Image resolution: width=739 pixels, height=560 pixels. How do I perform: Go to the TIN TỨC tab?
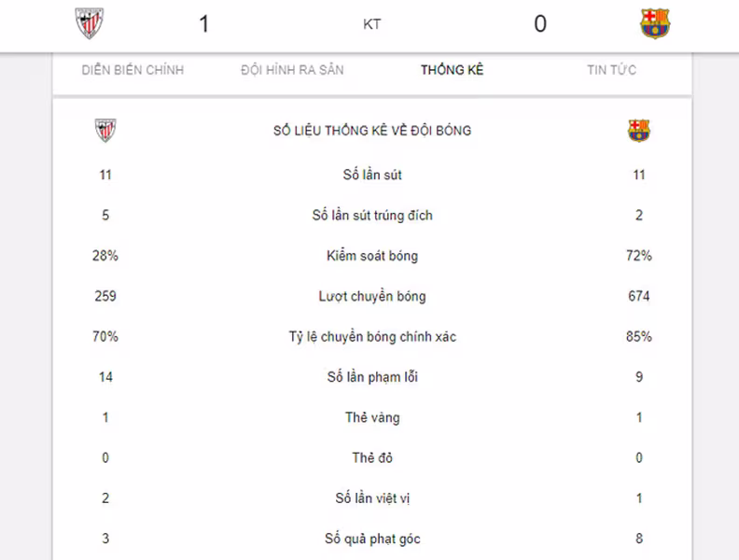[x=612, y=70]
